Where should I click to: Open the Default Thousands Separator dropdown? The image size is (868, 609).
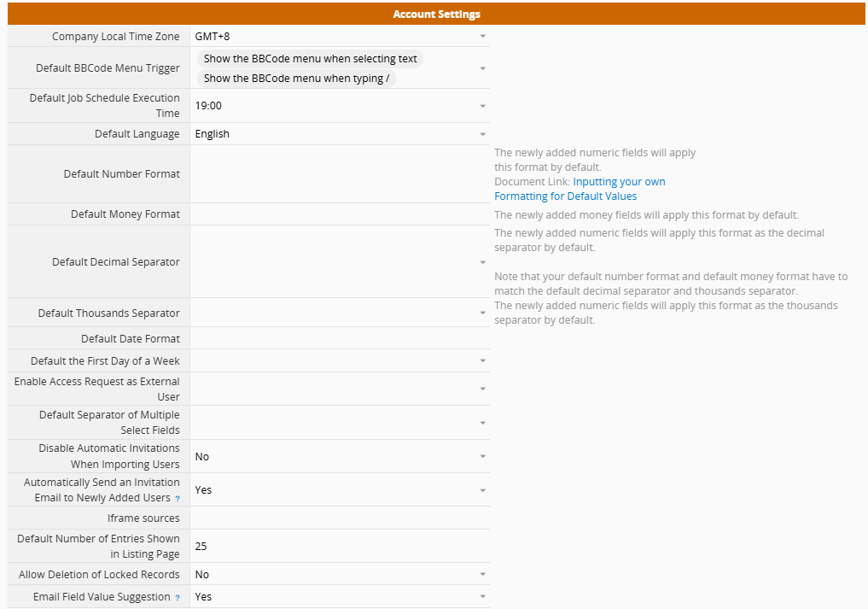(339, 313)
